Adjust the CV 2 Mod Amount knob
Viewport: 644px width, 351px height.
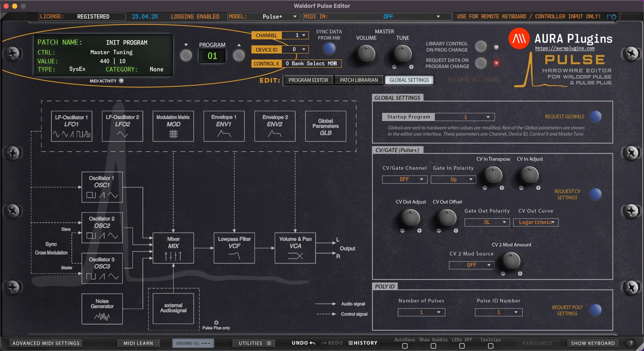pyautogui.click(x=511, y=261)
